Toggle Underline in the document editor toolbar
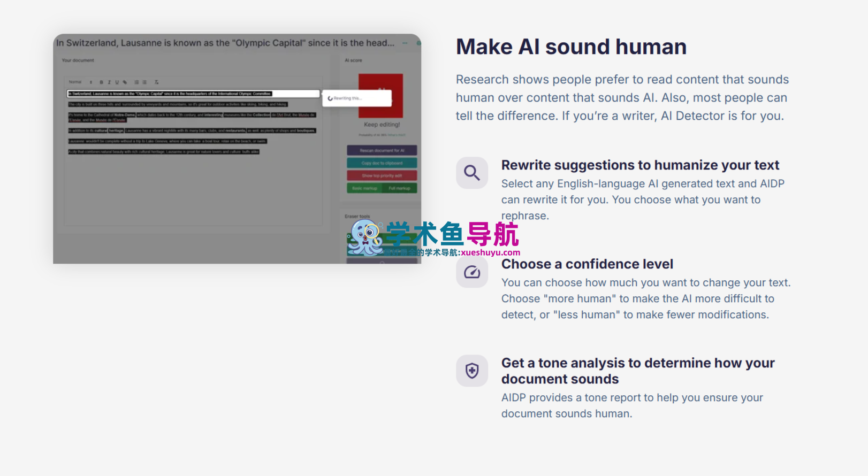Image resolution: width=868 pixels, height=476 pixels. click(117, 82)
